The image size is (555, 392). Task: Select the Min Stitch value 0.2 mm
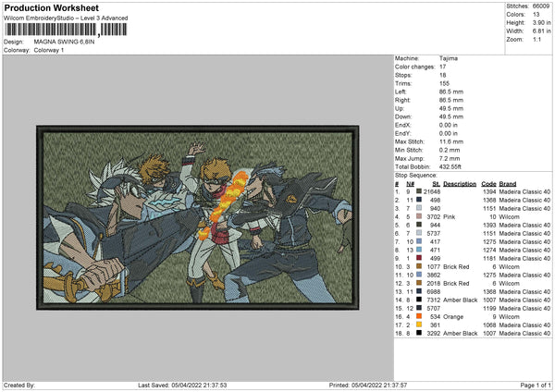[x=450, y=150]
